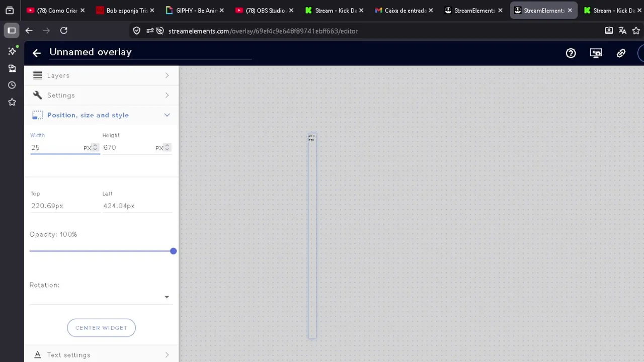644x362 pixels.
Task: Open the sidebar saved items icon
Action: (x=12, y=68)
